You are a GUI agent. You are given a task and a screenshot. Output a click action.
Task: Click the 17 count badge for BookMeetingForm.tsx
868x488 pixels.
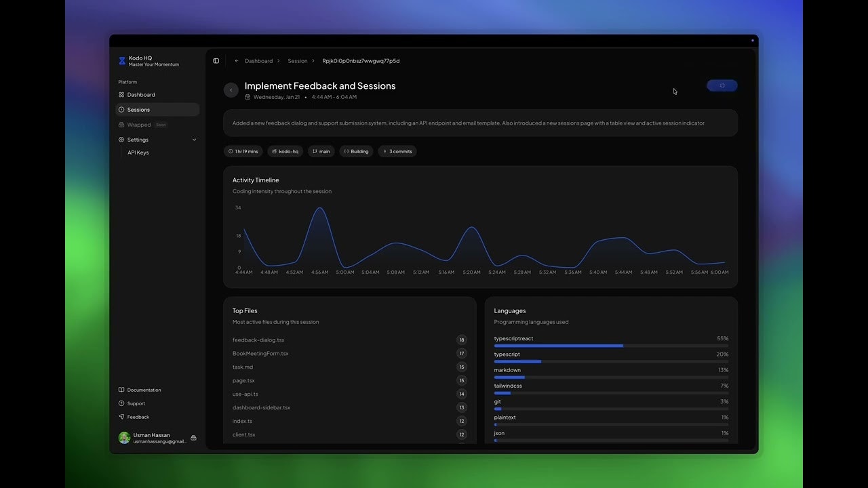pos(462,354)
